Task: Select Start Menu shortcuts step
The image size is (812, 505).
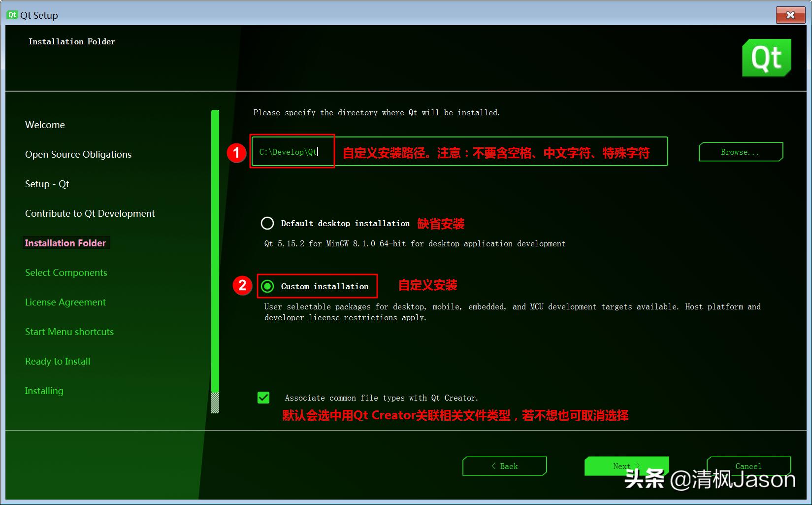Action: pos(69,332)
